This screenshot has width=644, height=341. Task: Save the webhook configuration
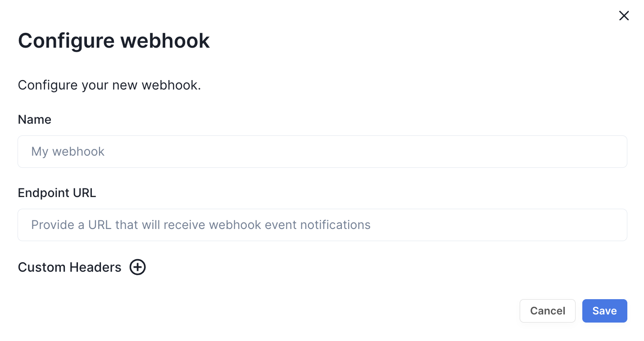604,311
